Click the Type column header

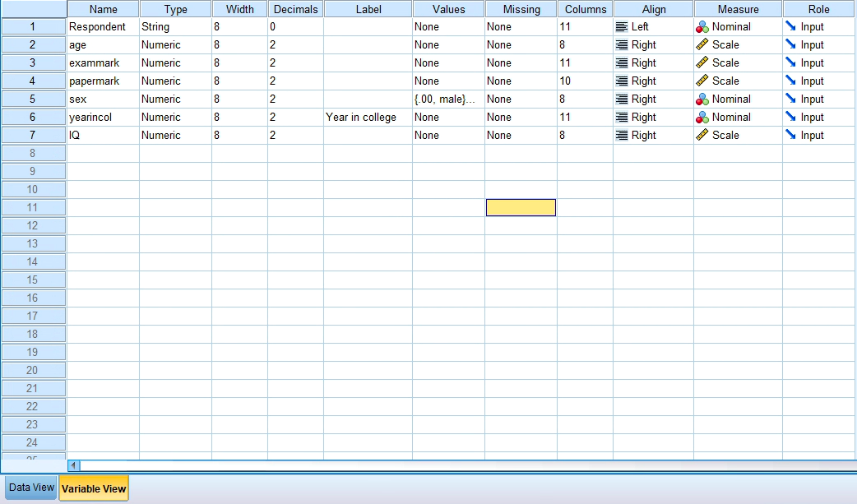click(175, 9)
